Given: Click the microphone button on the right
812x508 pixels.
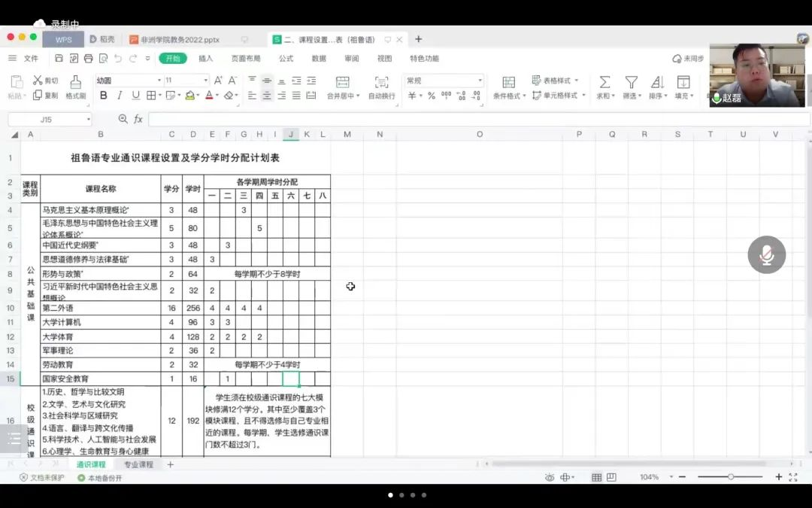Looking at the screenshot, I should (x=766, y=255).
